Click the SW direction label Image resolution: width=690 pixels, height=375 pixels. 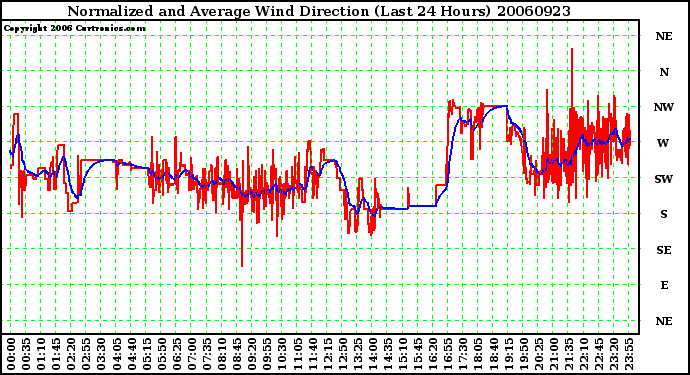point(664,179)
